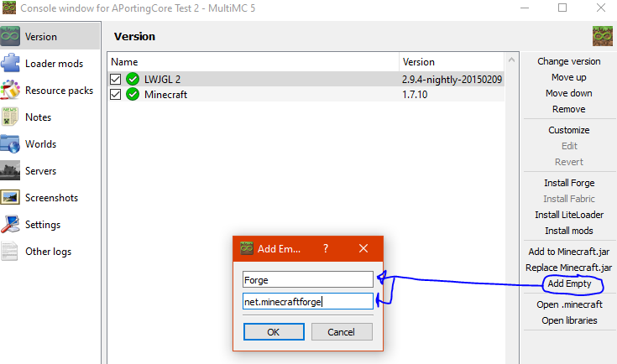The height and width of the screenshot is (364, 617).
Task: Click the dialog help question mark
Action: tap(326, 248)
